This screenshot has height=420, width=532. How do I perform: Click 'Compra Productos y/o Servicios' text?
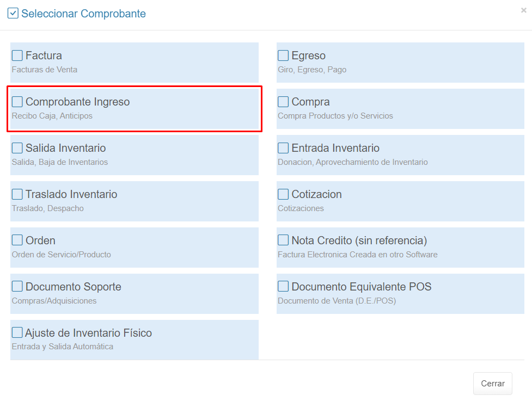[335, 116]
